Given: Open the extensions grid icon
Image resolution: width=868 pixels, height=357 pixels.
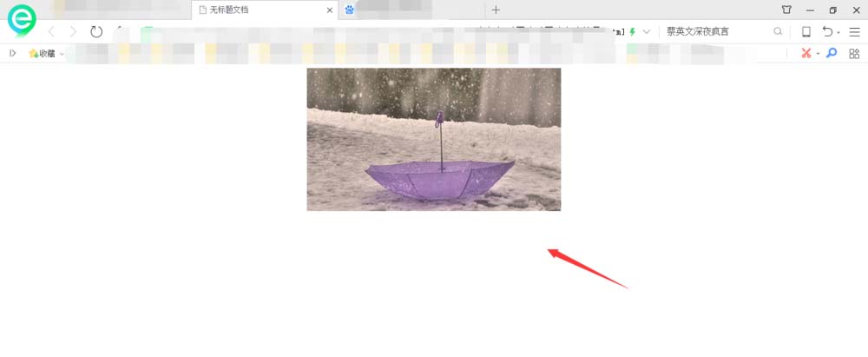Looking at the screenshot, I should (x=854, y=53).
